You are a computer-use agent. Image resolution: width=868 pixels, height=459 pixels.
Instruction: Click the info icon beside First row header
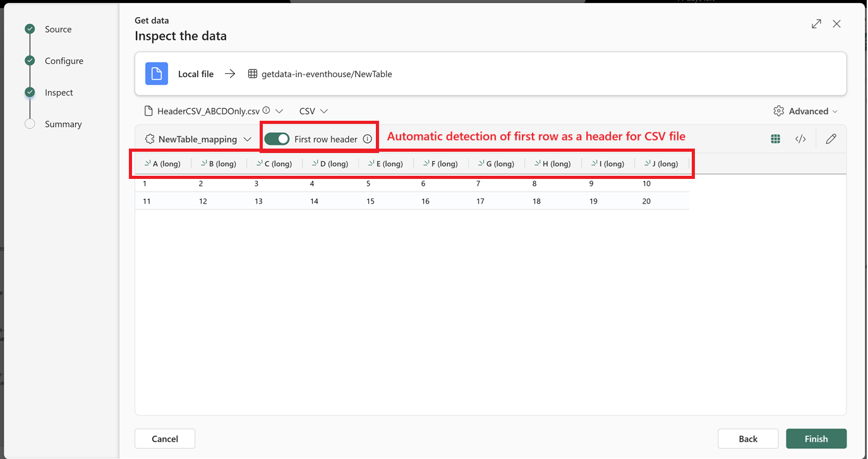click(x=368, y=139)
